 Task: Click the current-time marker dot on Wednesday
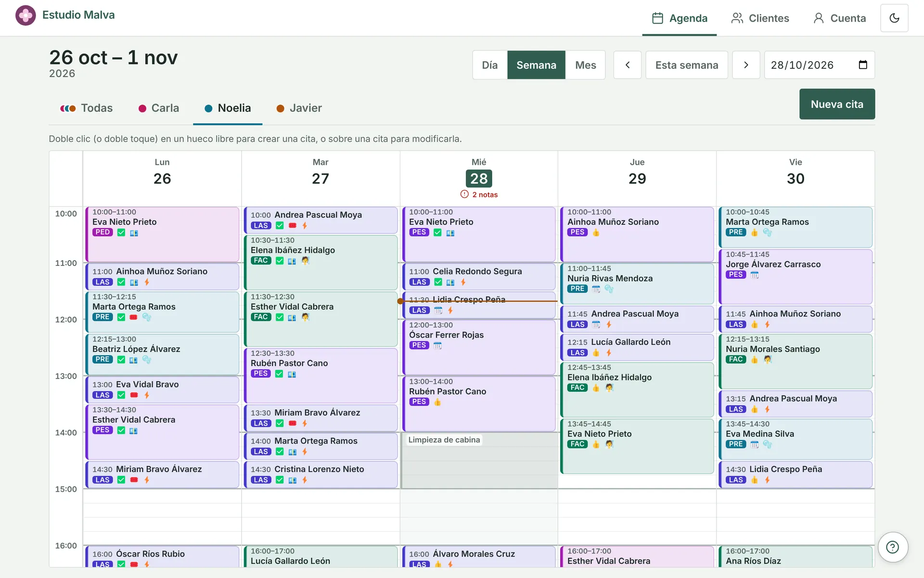[x=400, y=301]
